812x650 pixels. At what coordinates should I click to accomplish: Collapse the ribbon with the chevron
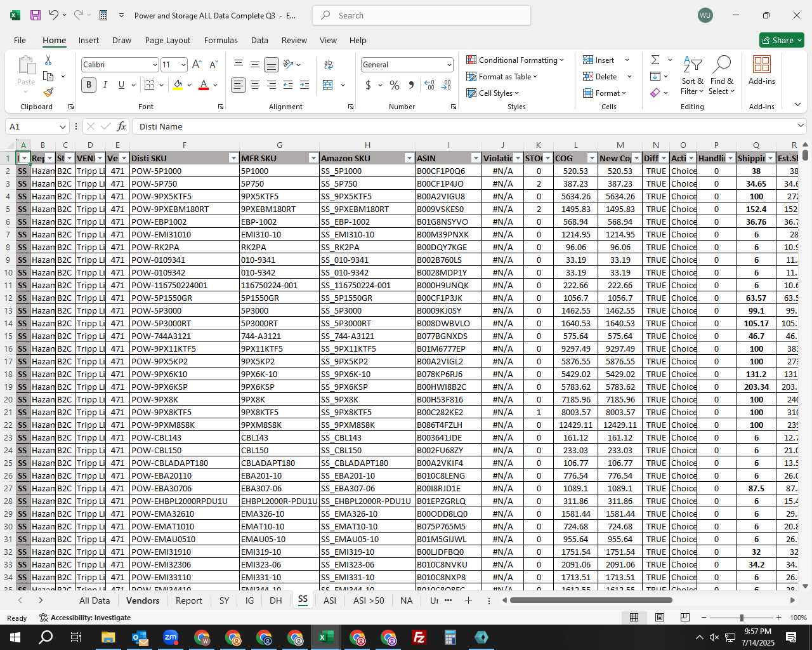tap(797, 105)
